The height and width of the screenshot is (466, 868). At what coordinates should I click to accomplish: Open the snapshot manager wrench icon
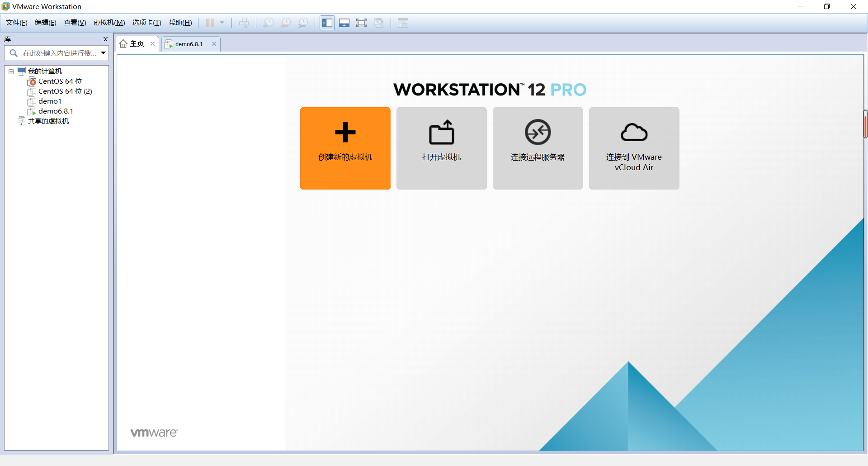(x=303, y=23)
